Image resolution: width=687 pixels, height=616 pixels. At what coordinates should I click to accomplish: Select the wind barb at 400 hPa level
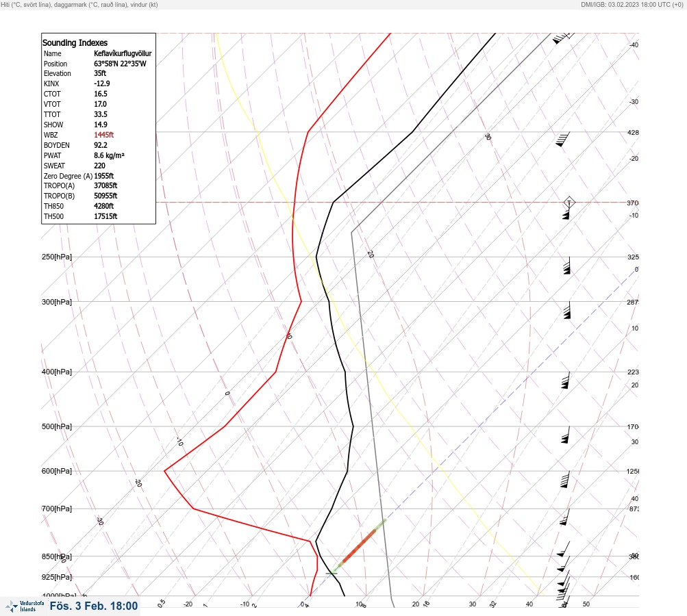(x=565, y=380)
